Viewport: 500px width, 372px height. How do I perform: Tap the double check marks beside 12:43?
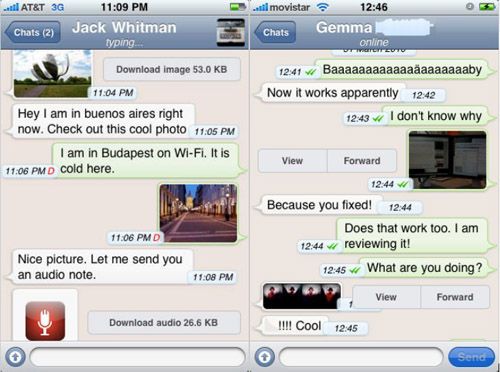(378, 118)
